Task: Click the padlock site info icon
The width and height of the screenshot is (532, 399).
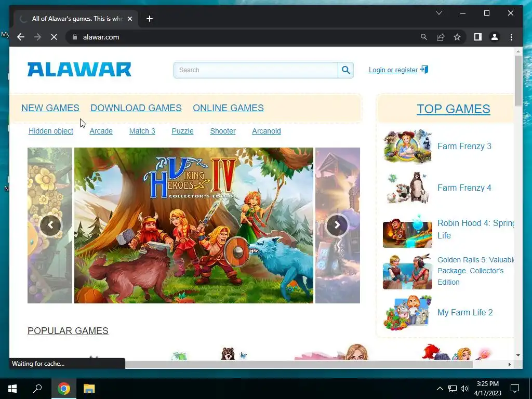Action: (x=75, y=37)
